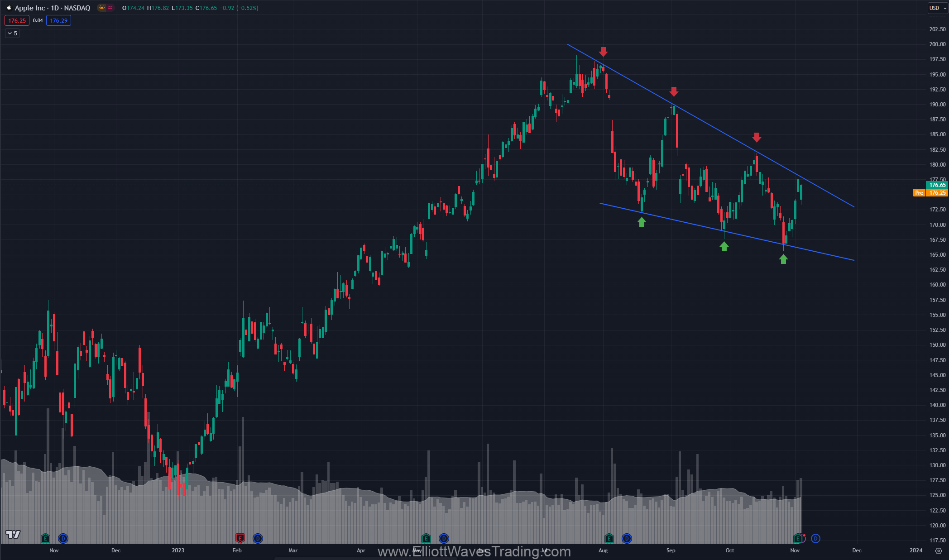Click the open value O174.24
The height and width of the screenshot is (560, 949).
(x=133, y=8)
